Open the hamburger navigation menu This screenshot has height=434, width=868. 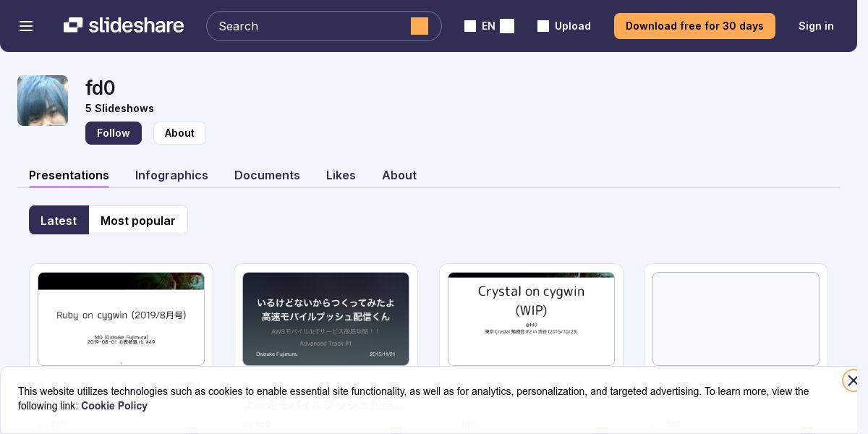[26, 26]
